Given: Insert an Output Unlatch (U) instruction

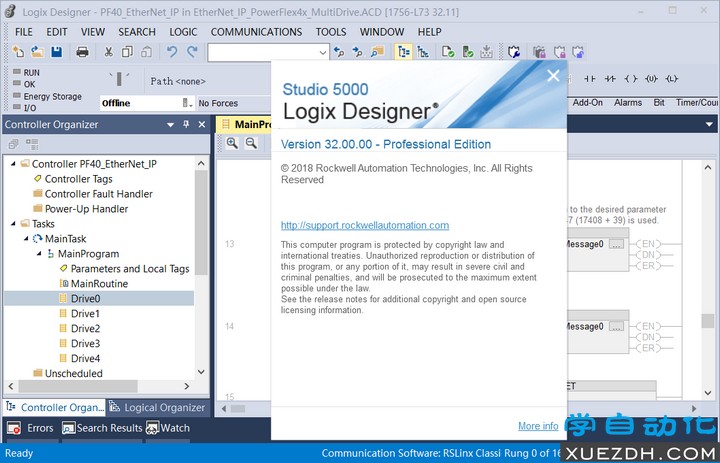Looking at the screenshot, I should (x=651, y=79).
